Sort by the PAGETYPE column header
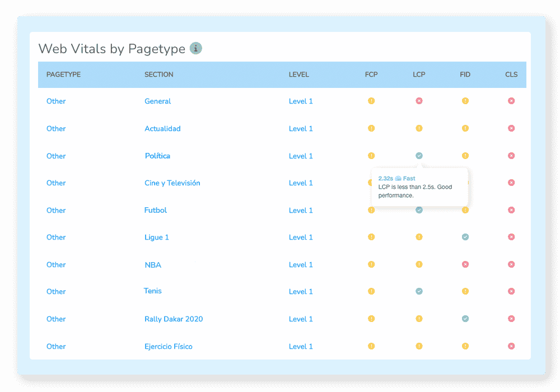 tap(64, 74)
